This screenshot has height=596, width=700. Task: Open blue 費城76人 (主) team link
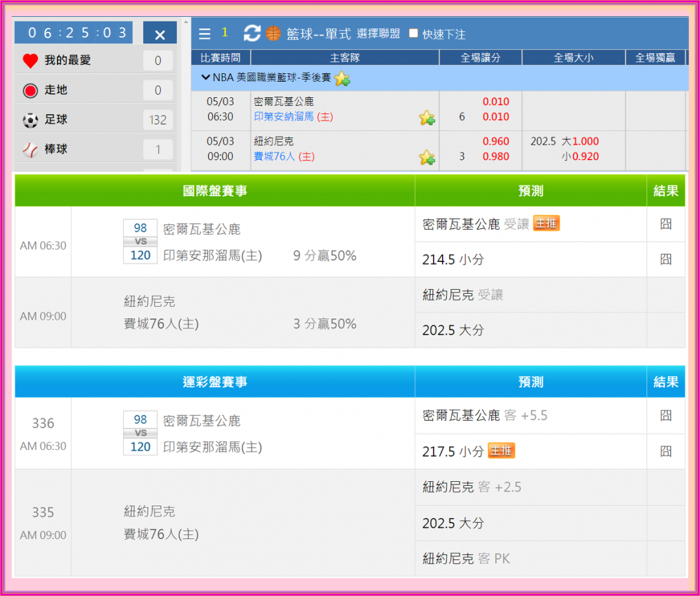(284, 156)
